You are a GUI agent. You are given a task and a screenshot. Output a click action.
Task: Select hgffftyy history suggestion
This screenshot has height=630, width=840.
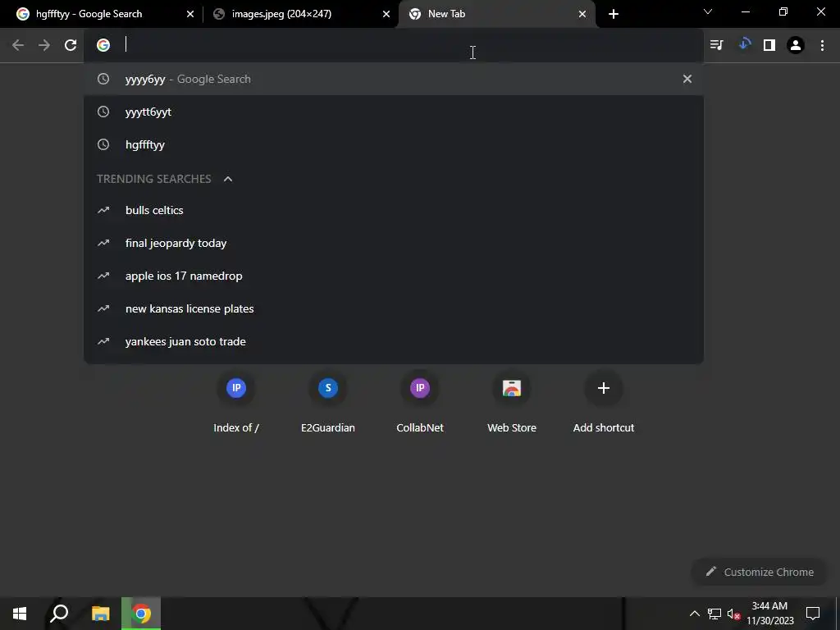393,144
